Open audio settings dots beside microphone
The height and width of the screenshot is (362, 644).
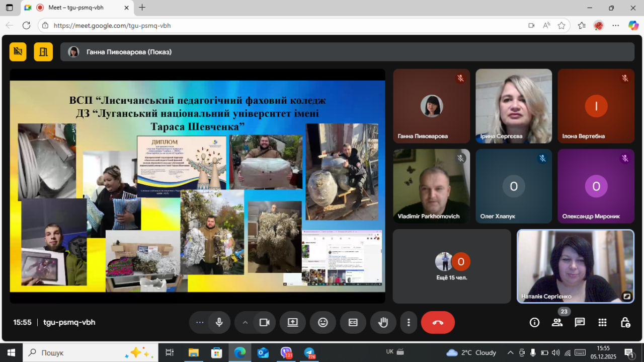click(x=200, y=322)
